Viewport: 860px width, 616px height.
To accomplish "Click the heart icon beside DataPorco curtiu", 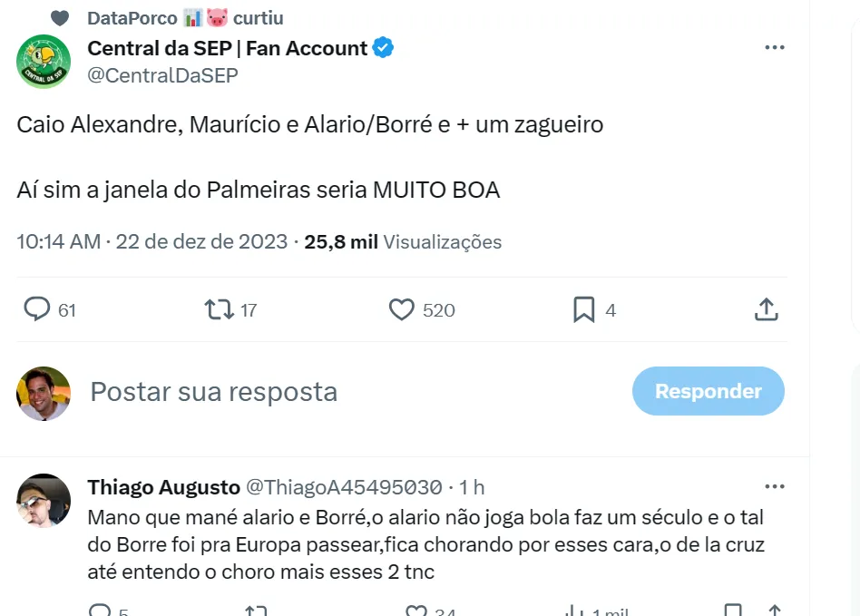I will (60, 18).
